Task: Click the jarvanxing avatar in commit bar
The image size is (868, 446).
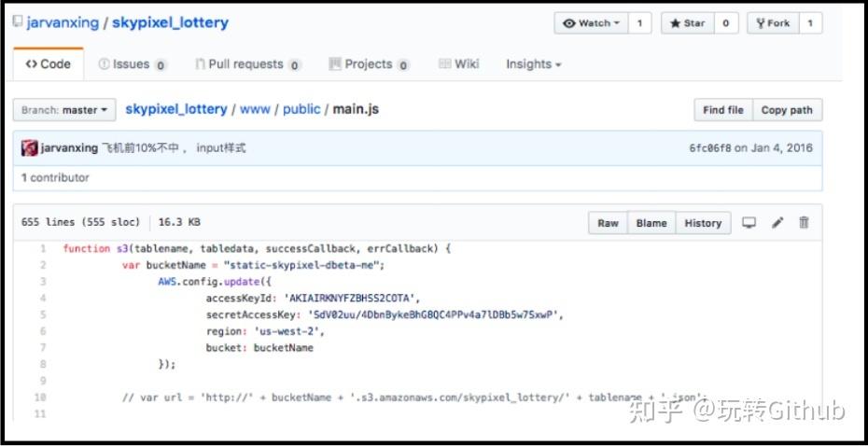Action: (x=29, y=148)
